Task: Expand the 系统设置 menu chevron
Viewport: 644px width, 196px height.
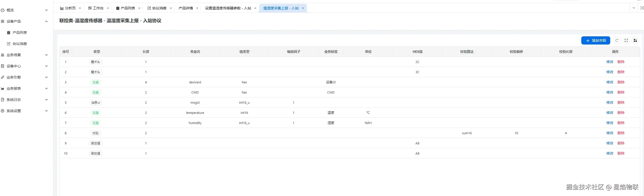Action: click(x=46, y=111)
